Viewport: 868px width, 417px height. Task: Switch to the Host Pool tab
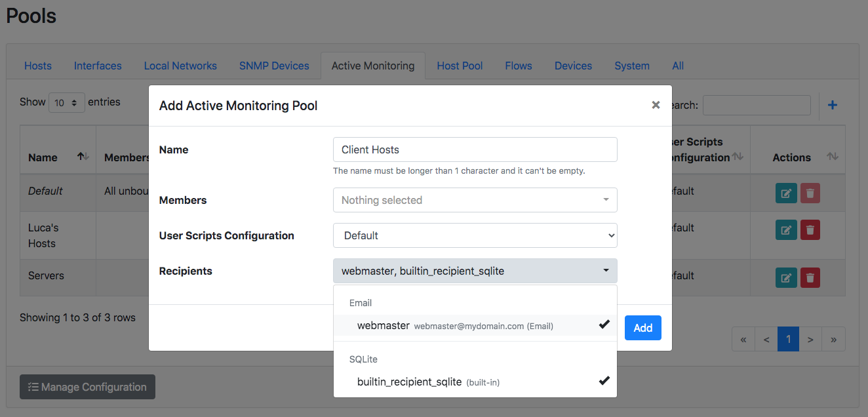[460, 66]
